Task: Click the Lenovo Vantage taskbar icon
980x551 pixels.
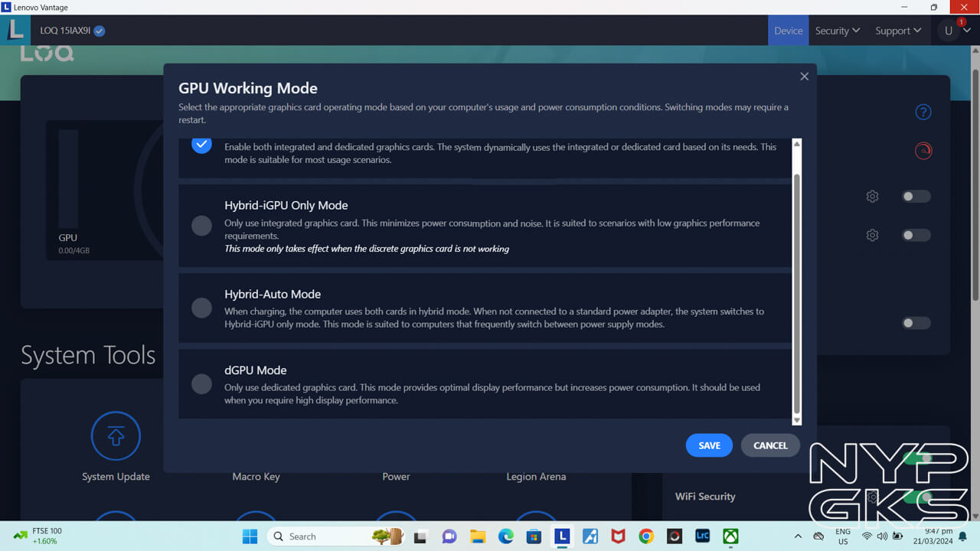Action: pos(562,536)
